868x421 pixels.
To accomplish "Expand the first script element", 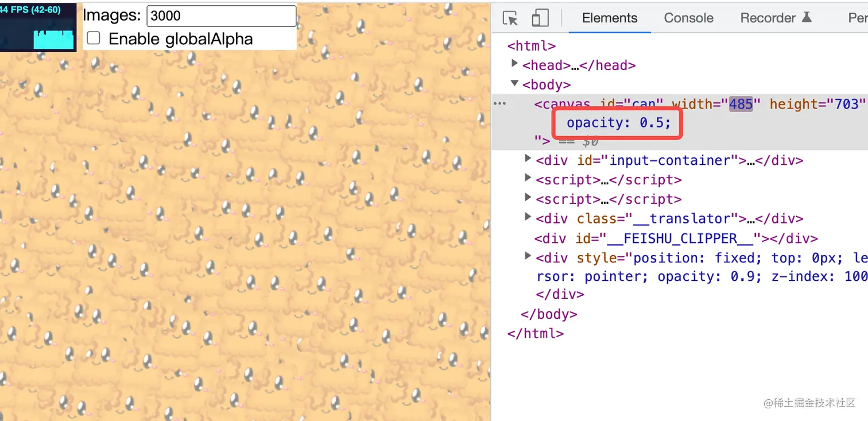I will pyautogui.click(x=528, y=179).
